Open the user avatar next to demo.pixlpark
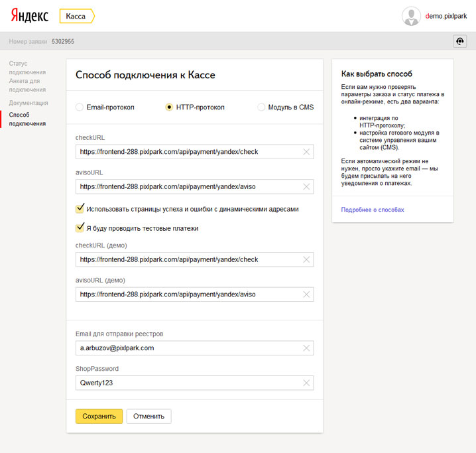 411,16
